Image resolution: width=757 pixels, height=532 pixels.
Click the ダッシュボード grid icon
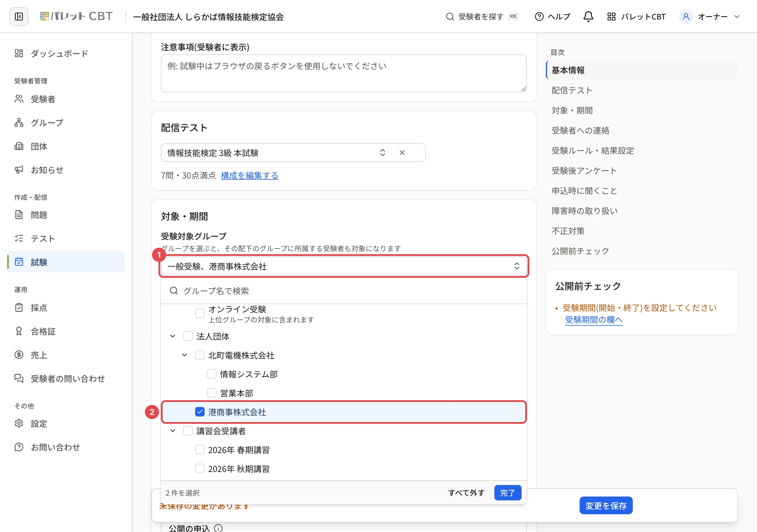click(19, 53)
